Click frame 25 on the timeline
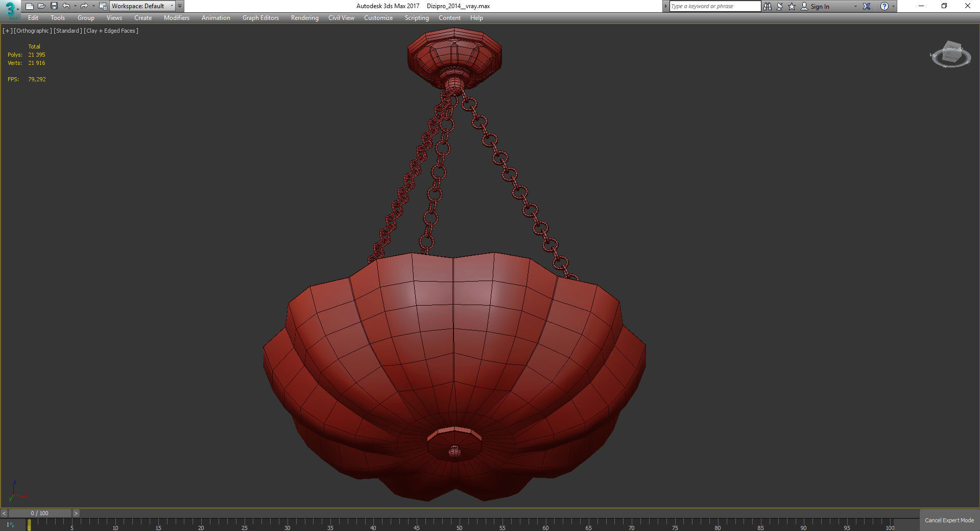Viewport: 980px width, 531px height. tap(245, 527)
